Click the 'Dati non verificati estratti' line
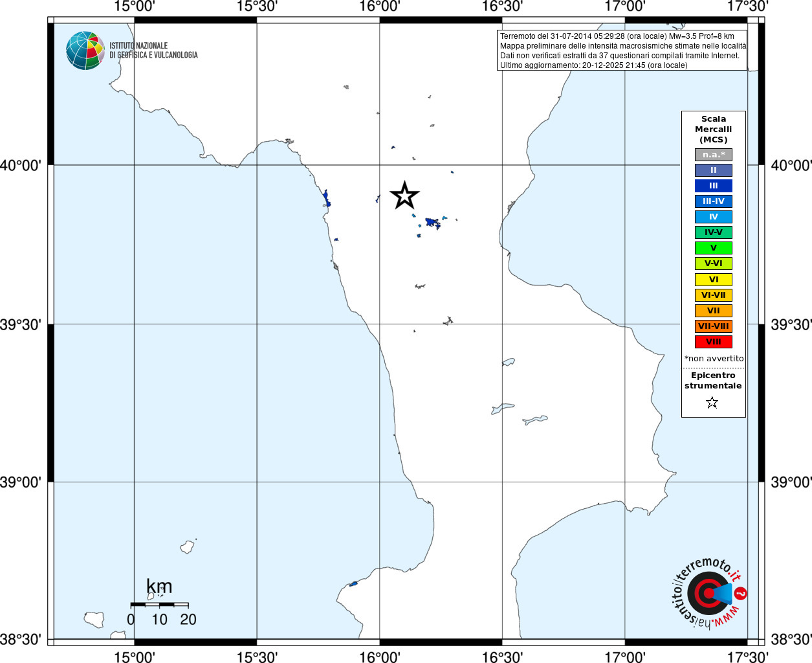This screenshot has height=663, width=812. tap(620, 56)
